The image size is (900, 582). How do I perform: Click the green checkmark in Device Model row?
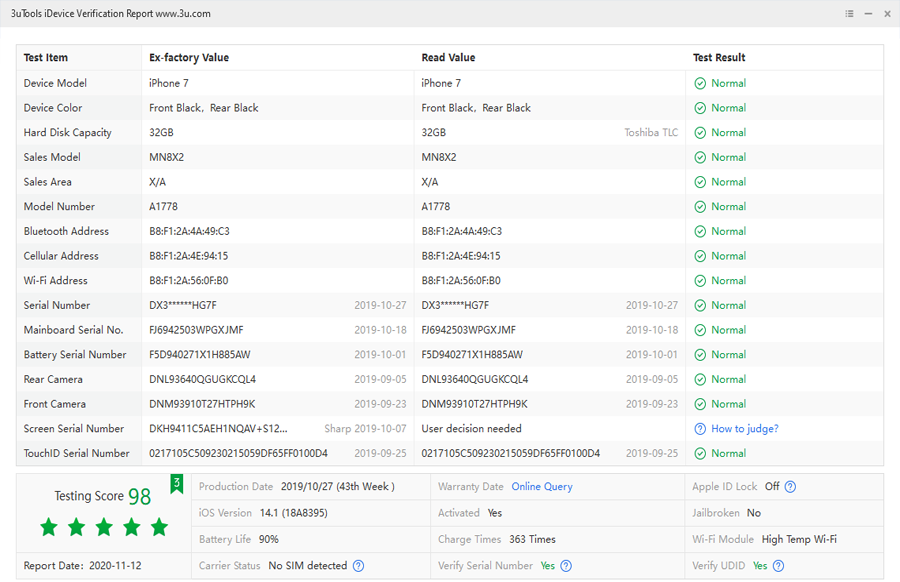click(700, 83)
